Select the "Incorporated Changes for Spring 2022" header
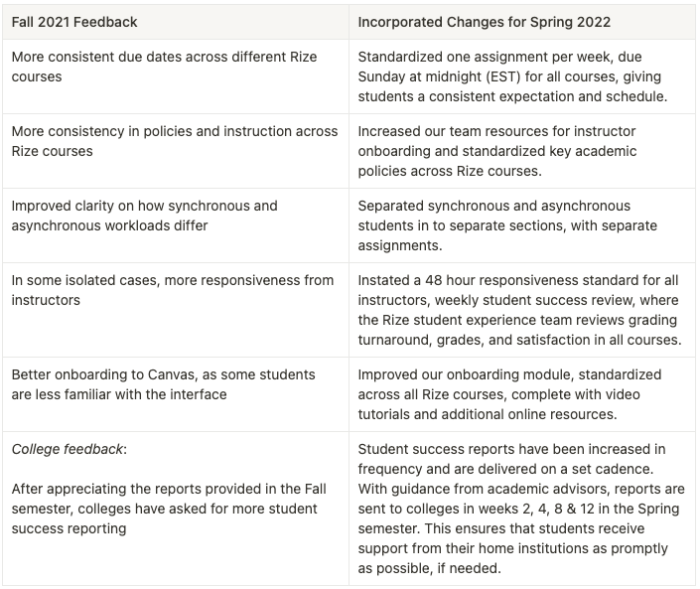 click(x=486, y=21)
